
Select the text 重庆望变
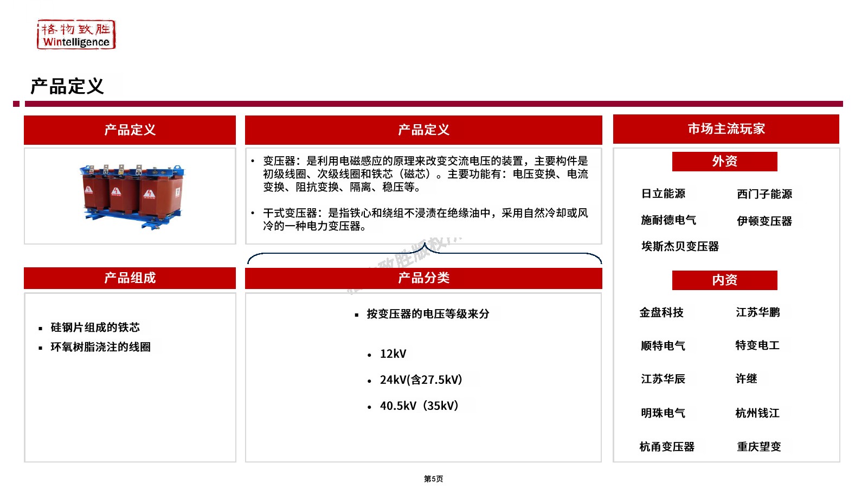(x=759, y=447)
